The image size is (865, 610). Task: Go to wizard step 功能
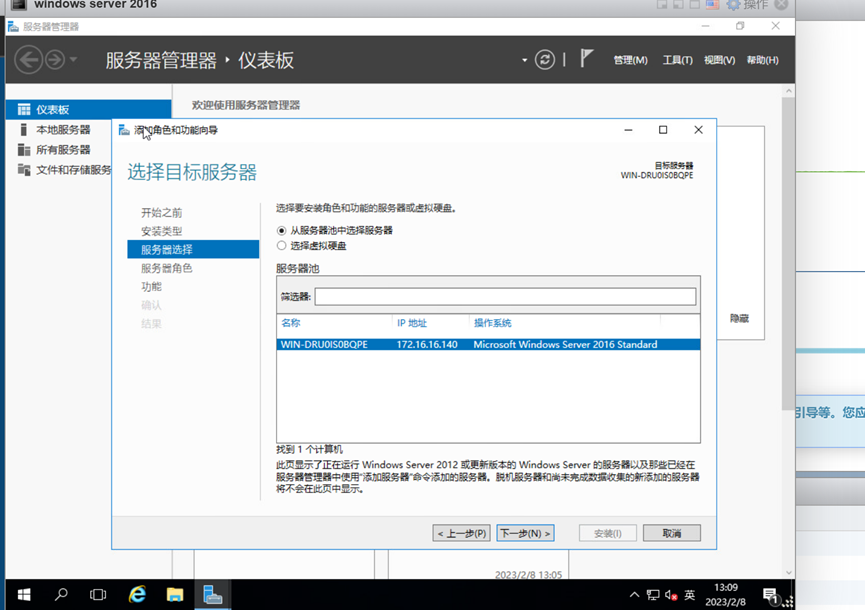pyautogui.click(x=151, y=287)
